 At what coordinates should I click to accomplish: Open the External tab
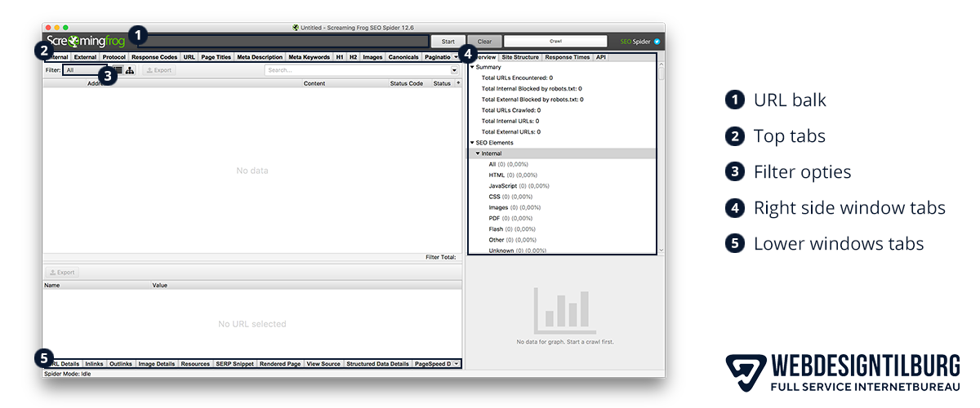pyautogui.click(x=85, y=57)
